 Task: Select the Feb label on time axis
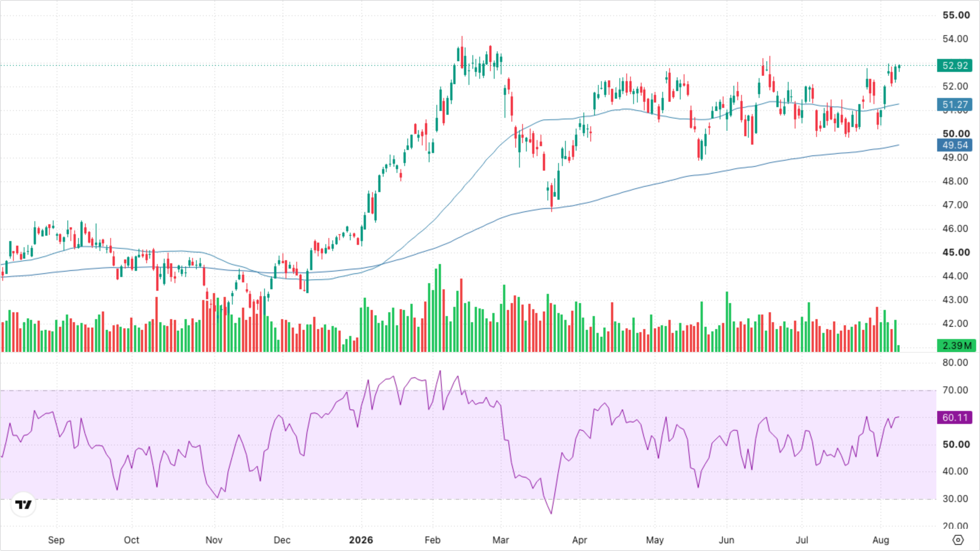[x=433, y=540]
